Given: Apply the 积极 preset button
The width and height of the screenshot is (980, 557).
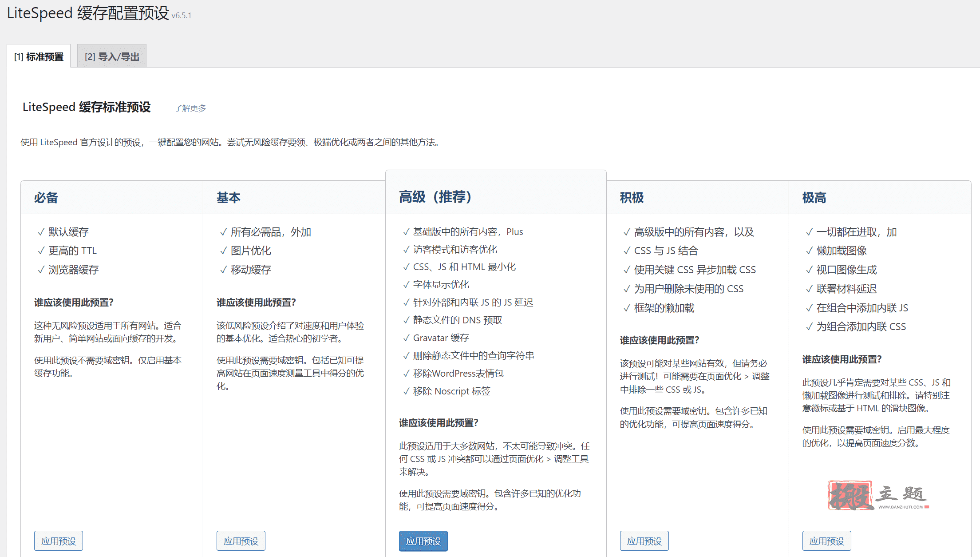Looking at the screenshot, I should (x=644, y=541).
